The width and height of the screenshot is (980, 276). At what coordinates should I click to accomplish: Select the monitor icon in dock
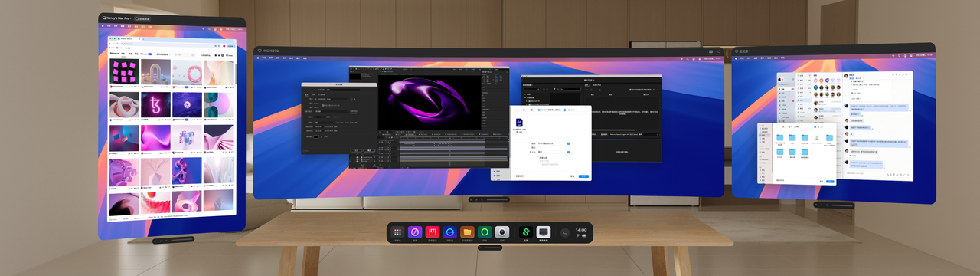coord(544,232)
